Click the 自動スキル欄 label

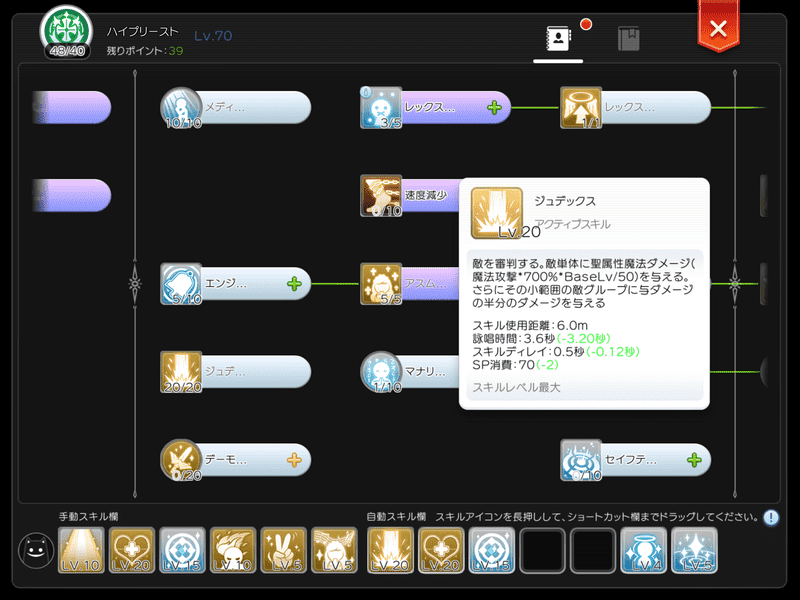point(396,517)
